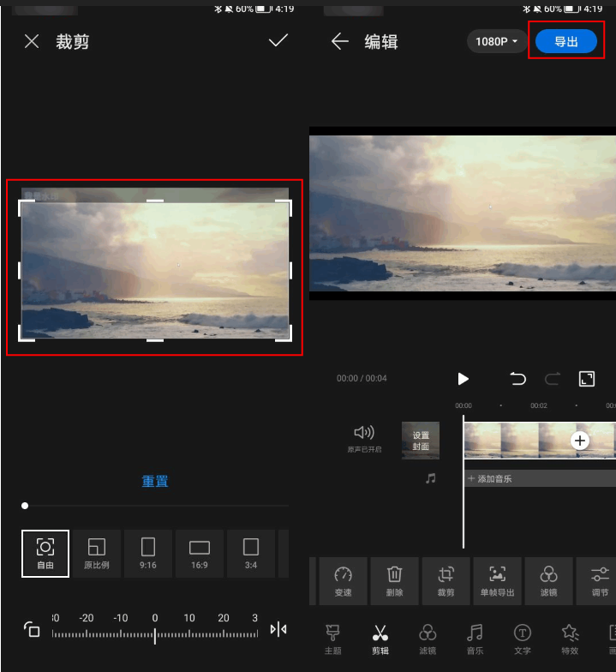Select the 9:16 aspect ratio
Image resolution: width=616 pixels, height=672 pixels.
(x=148, y=553)
